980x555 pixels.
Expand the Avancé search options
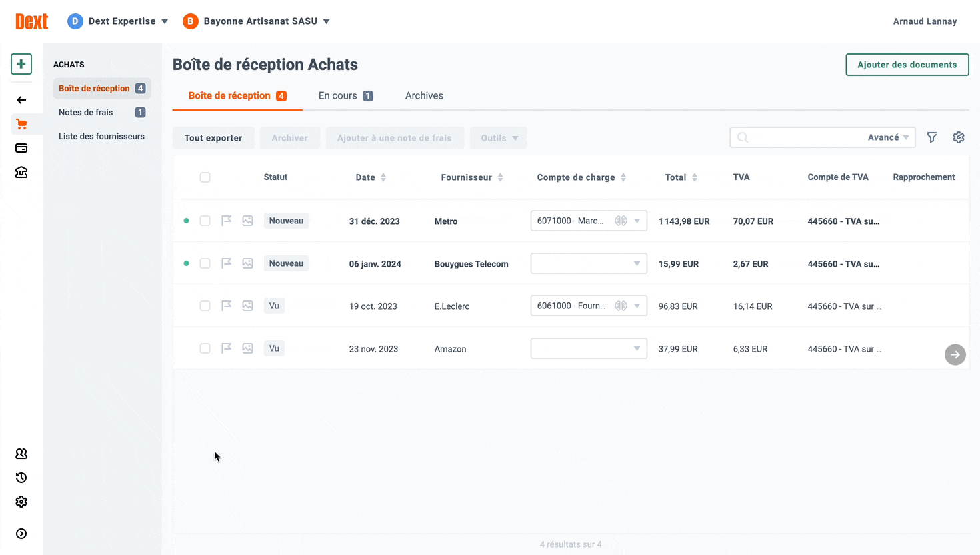pos(888,137)
